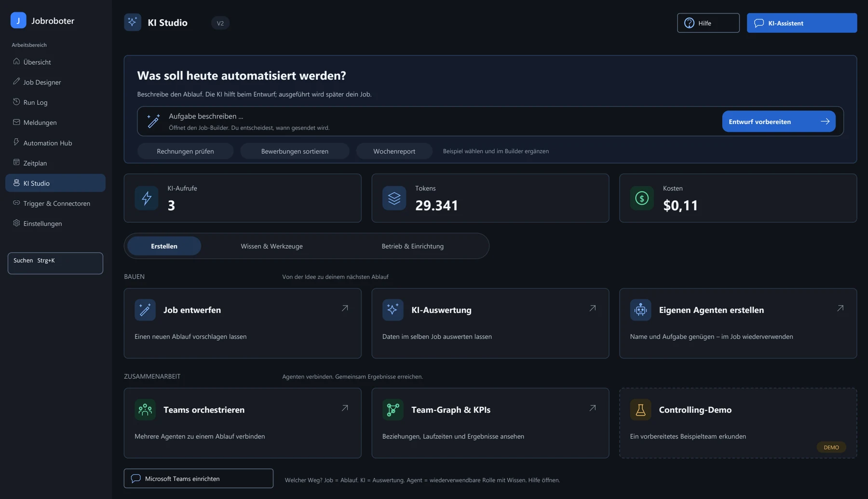Image resolution: width=868 pixels, height=499 pixels.
Task: Open KI-Auswertung via its arrow icon
Action: (x=593, y=308)
